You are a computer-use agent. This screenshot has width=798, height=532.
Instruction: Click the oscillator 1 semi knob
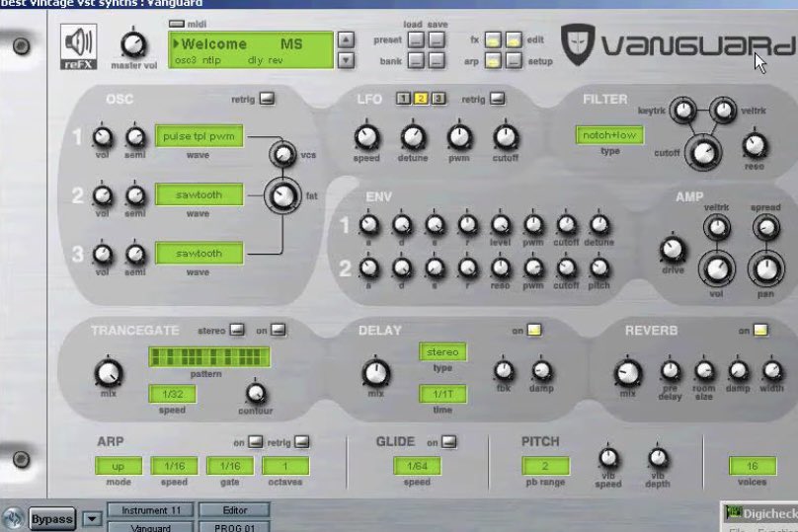(x=135, y=137)
